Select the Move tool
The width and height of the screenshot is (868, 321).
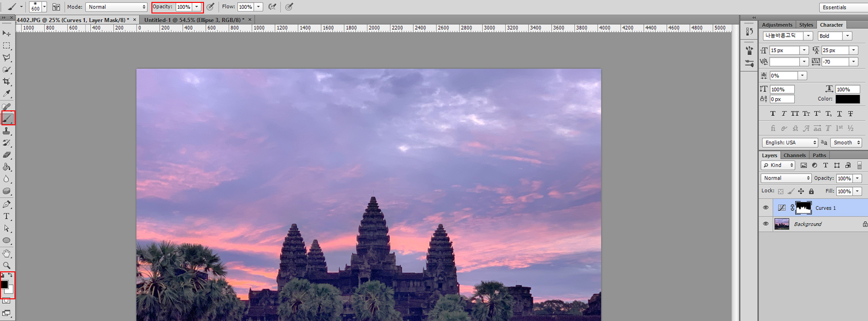pos(7,33)
